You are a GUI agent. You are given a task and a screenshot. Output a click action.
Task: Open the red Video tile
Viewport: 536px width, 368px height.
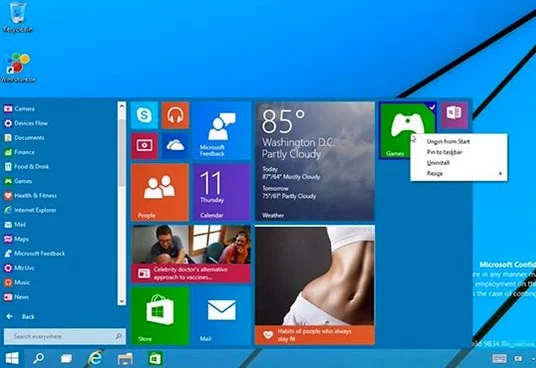(144, 146)
